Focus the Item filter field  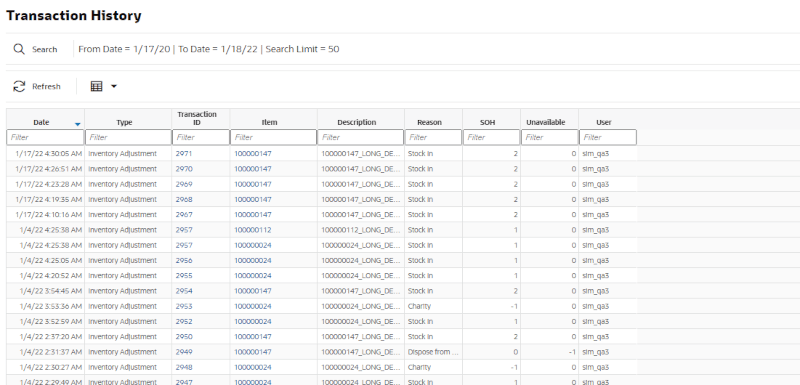(273, 137)
